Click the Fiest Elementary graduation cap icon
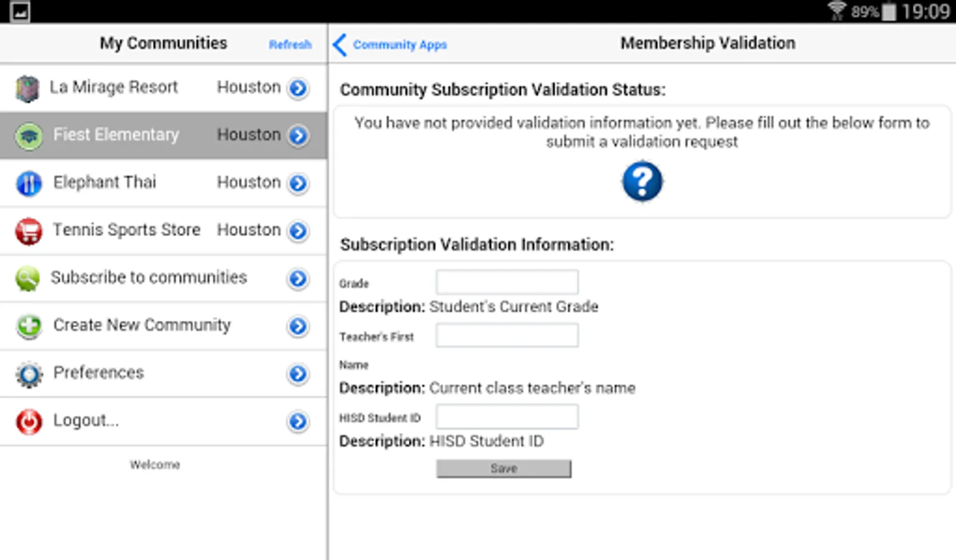956x560 pixels. [29, 136]
